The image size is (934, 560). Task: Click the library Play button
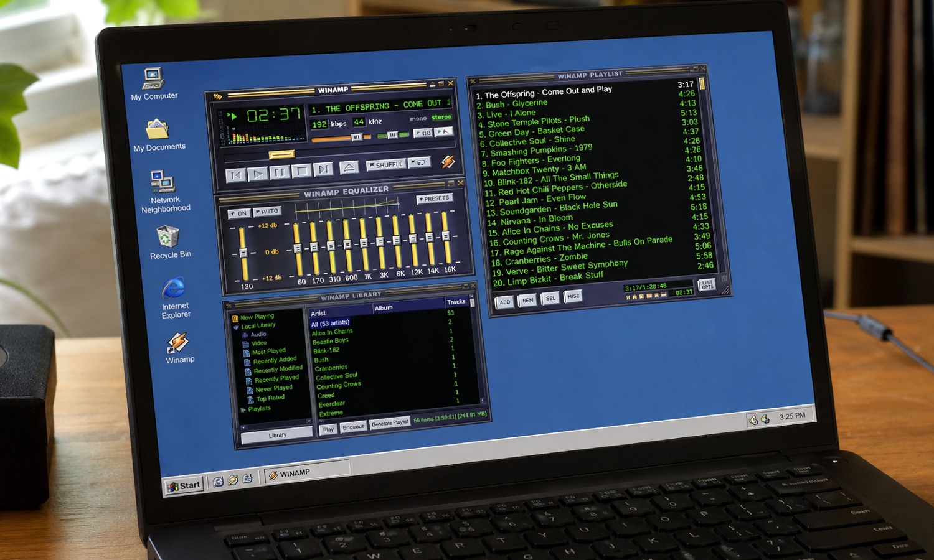328,429
